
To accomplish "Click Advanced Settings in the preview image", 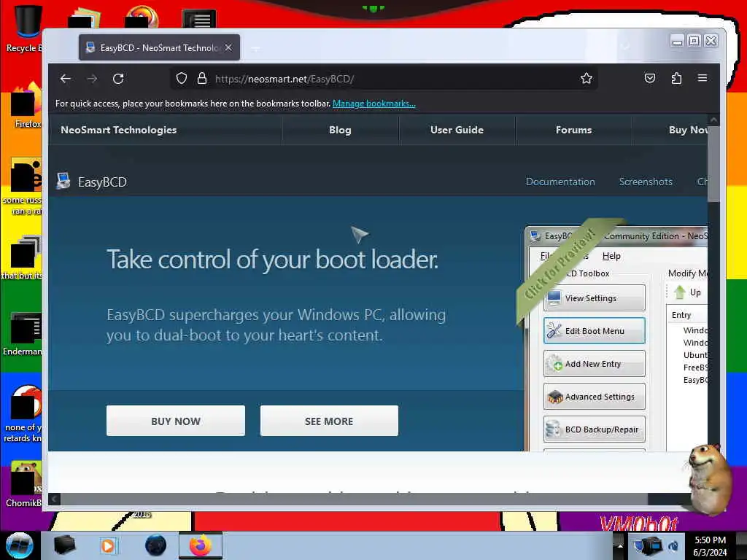I will pos(594,397).
